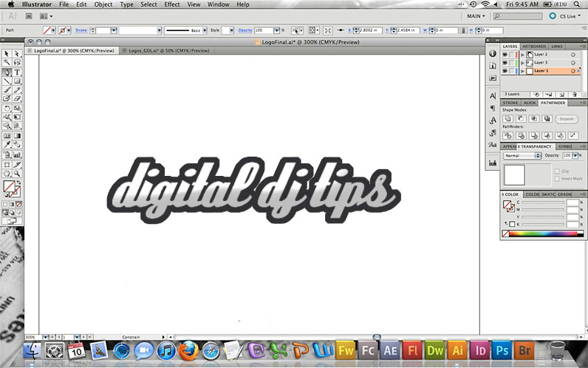588x368 pixels.
Task: Select the Type tool
Action: pyautogui.click(x=17, y=72)
